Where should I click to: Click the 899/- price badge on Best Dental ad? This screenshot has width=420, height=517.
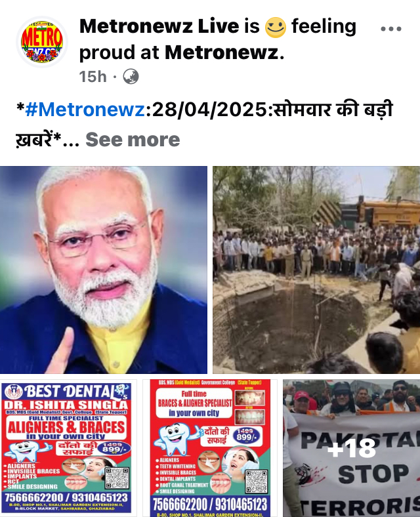pyautogui.click(x=112, y=447)
